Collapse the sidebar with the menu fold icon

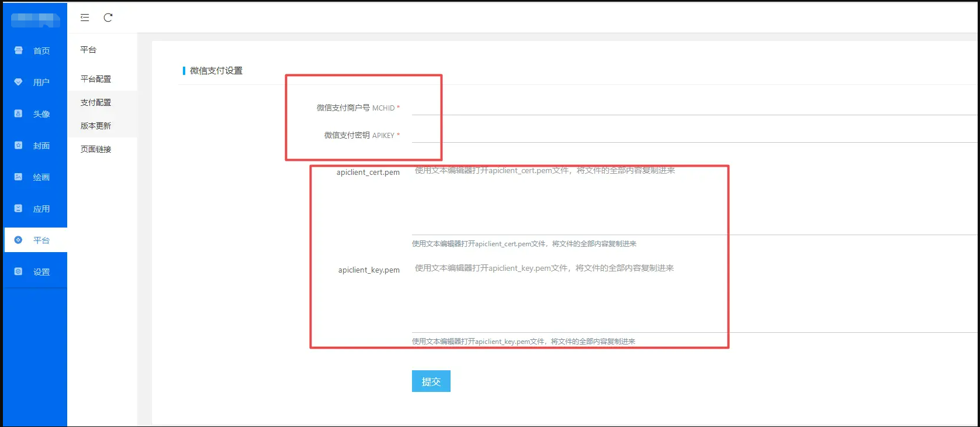pyautogui.click(x=85, y=18)
